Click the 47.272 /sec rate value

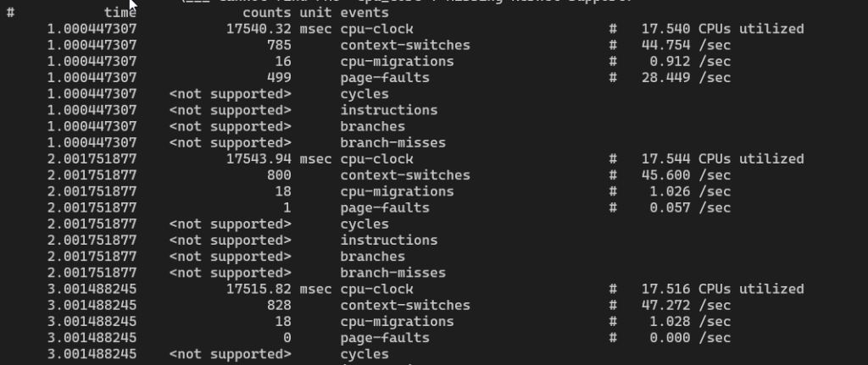[x=686, y=305]
